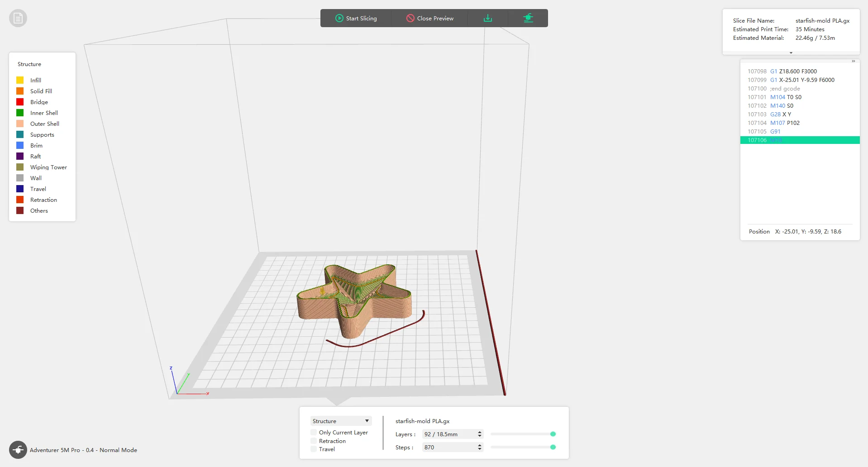Click the Estimated Print Time value
This screenshot has width=868, height=467.
(810, 29)
